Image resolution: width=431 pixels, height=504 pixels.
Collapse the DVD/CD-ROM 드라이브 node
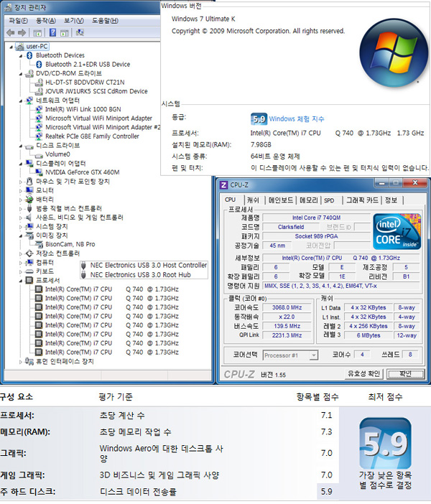(21, 74)
